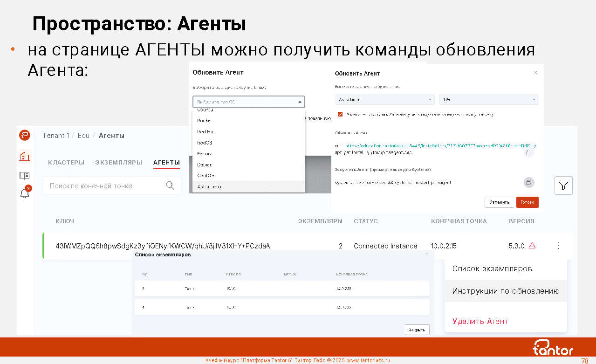Open the filter funnel button

click(563, 185)
